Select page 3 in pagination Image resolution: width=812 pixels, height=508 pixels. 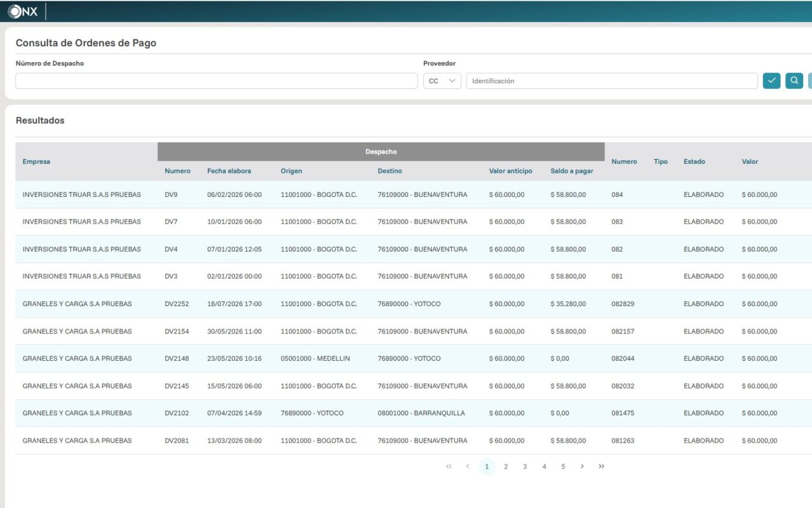[525, 467]
